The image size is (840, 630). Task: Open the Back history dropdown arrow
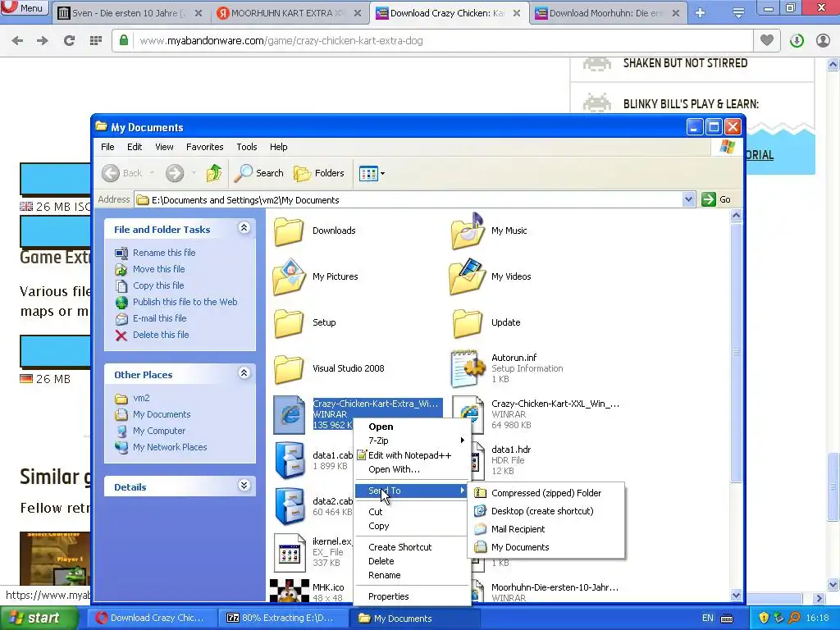pyautogui.click(x=152, y=173)
